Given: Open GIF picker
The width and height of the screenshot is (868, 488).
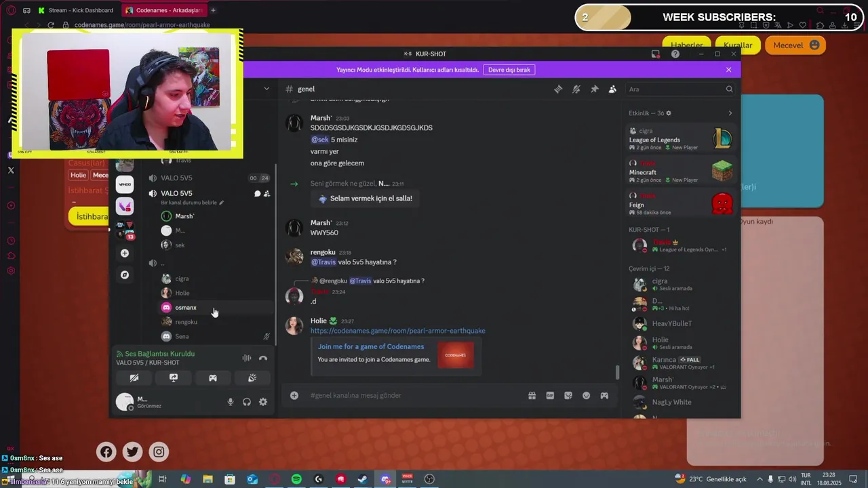Looking at the screenshot, I should pyautogui.click(x=550, y=395).
